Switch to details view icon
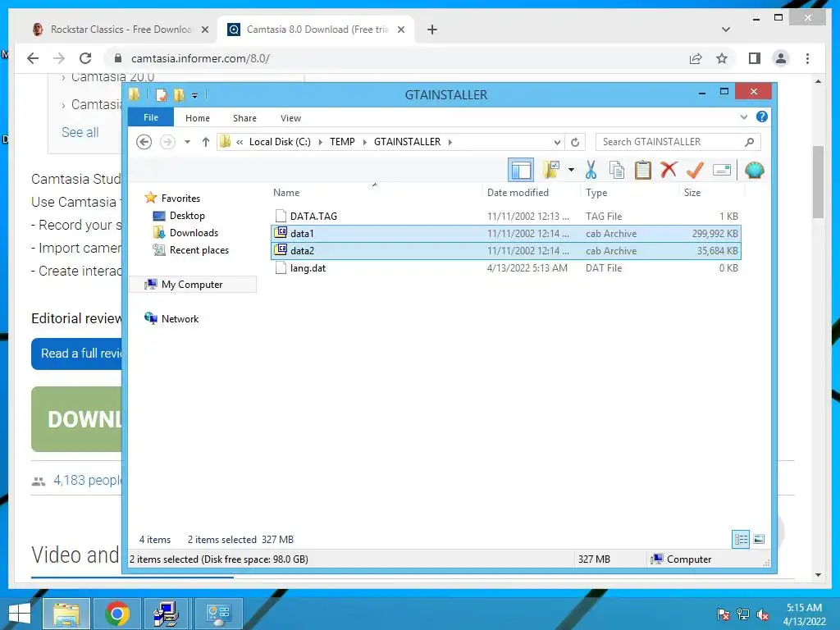840x630 pixels. (741, 539)
